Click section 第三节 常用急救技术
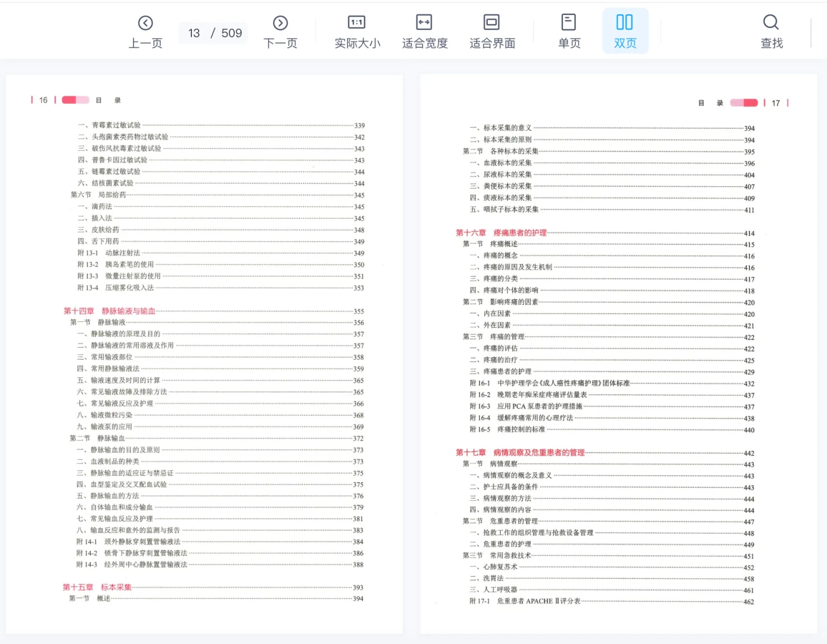This screenshot has width=827, height=644. (497, 556)
